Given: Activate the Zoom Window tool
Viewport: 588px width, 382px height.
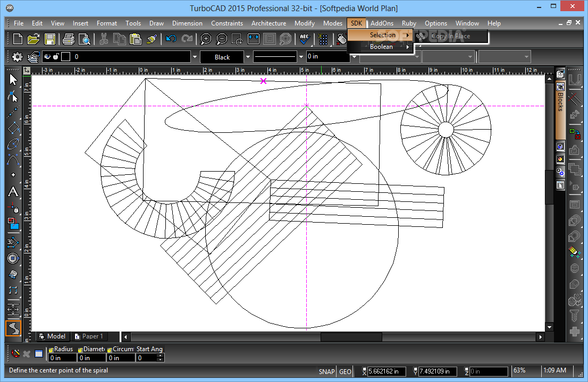Looking at the screenshot, I should pyautogui.click(x=237, y=39).
